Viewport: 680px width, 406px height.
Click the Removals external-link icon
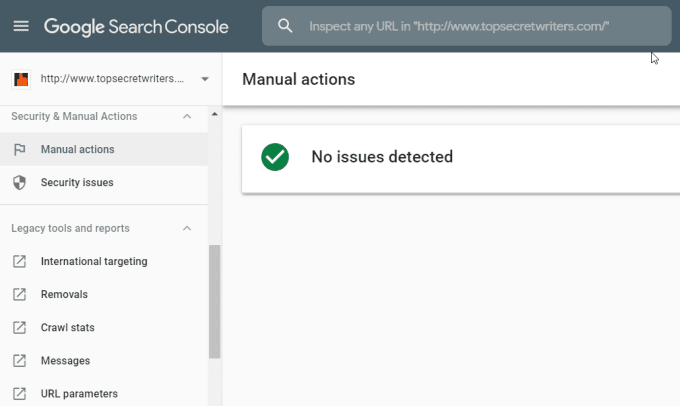(x=19, y=295)
